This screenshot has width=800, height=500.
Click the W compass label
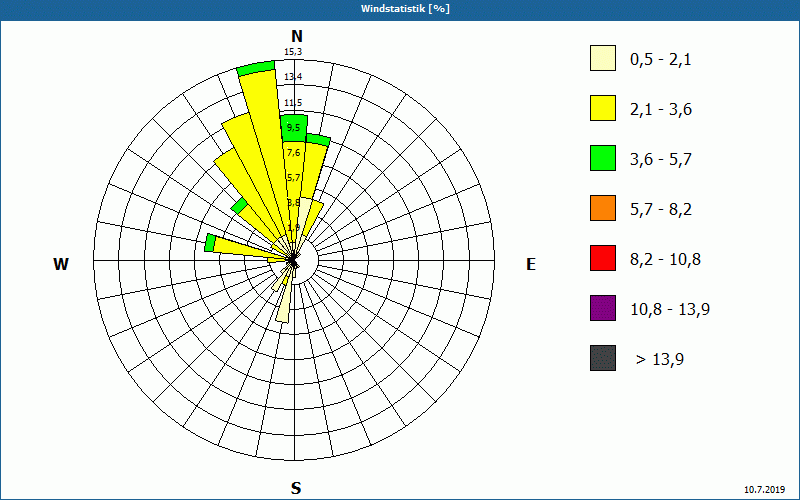point(61,264)
